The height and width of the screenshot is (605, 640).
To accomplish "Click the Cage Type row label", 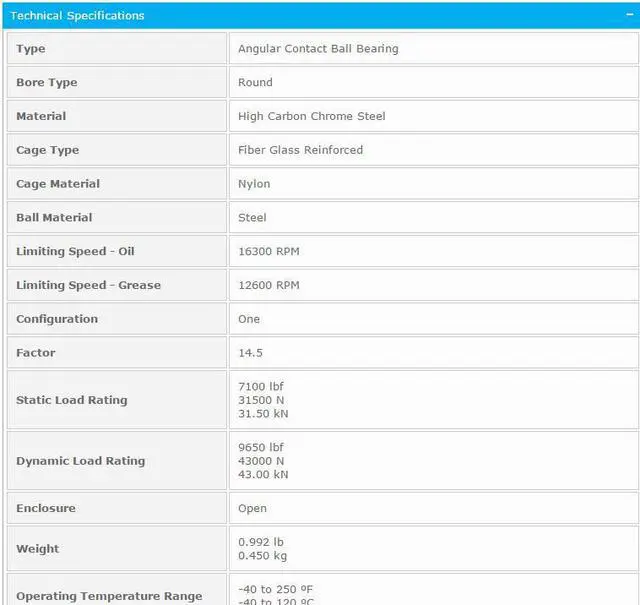I will 47,150.
